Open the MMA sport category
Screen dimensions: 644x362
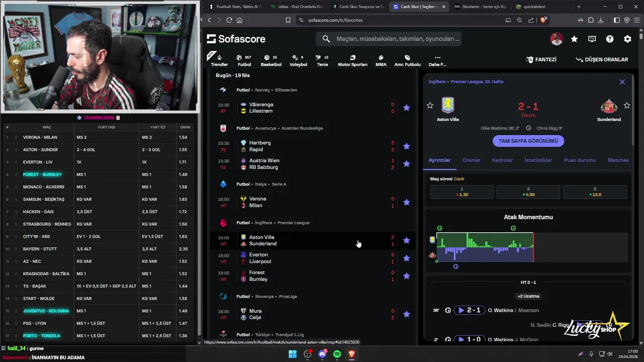point(381,60)
